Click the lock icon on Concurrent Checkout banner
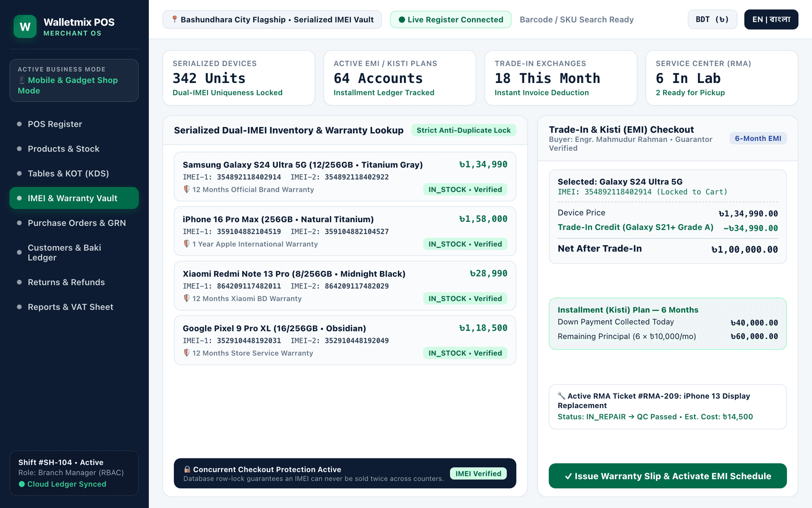Image resolution: width=812 pixels, height=508 pixels. (x=187, y=469)
